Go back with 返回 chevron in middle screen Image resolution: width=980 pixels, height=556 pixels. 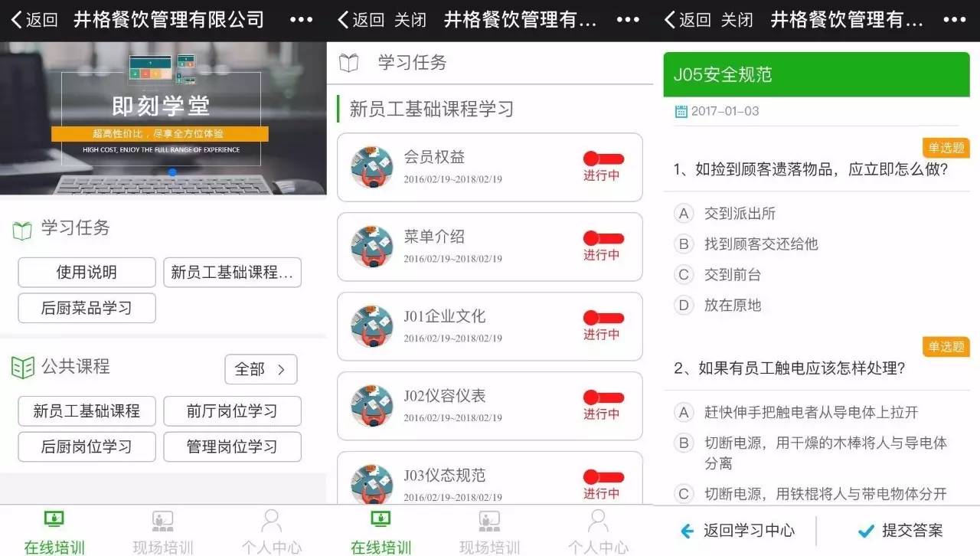[x=344, y=20]
